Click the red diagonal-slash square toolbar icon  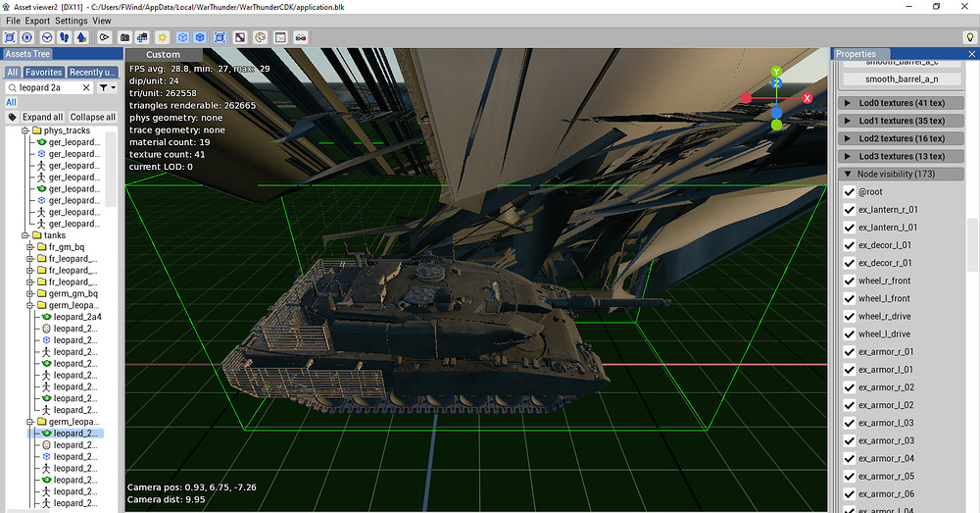[x=239, y=37]
